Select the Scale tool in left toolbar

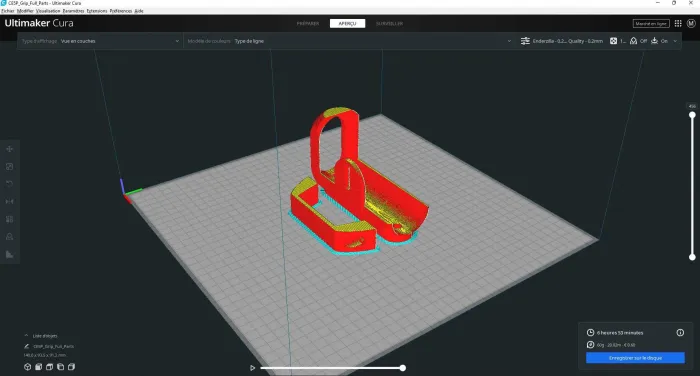9,167
